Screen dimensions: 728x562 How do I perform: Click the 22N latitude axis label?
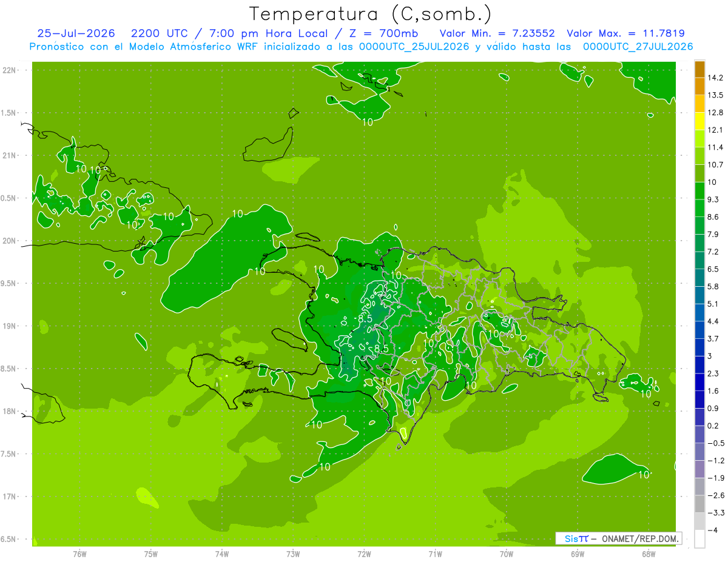[10, 70]
